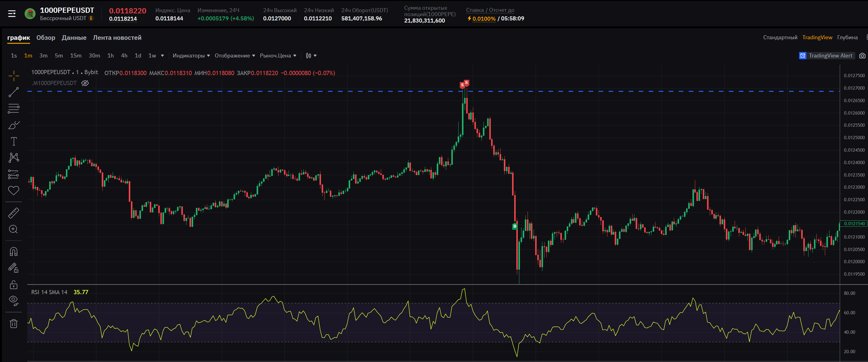Toggle visibility of .M1000PEPEUSDT series
This screenshot has width=868, height=362.
point(85,83)
